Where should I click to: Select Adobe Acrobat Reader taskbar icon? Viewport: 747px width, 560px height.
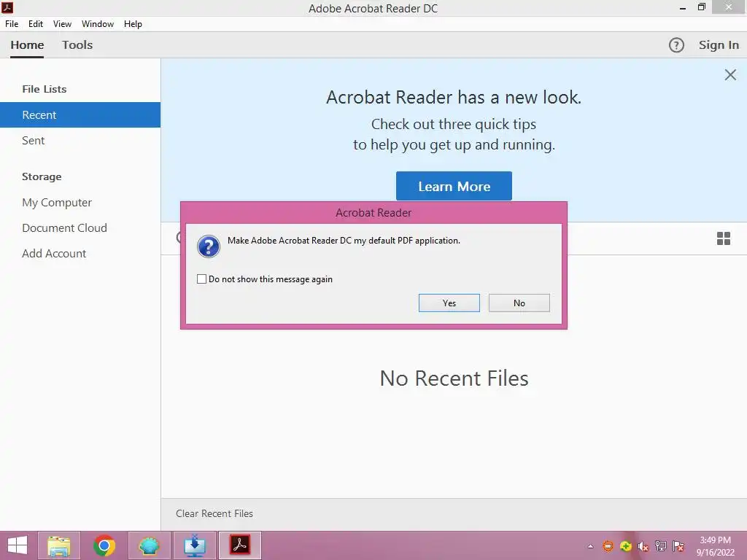(240, 545)
